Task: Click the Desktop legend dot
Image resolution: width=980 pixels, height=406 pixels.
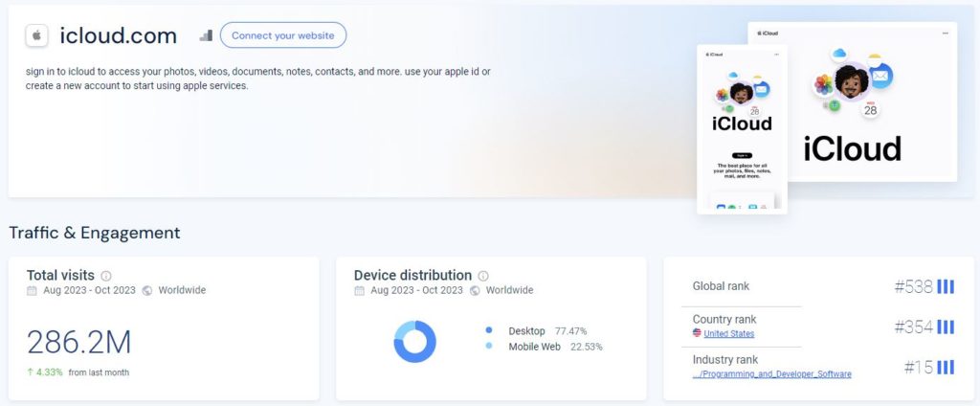Action: 489,329
